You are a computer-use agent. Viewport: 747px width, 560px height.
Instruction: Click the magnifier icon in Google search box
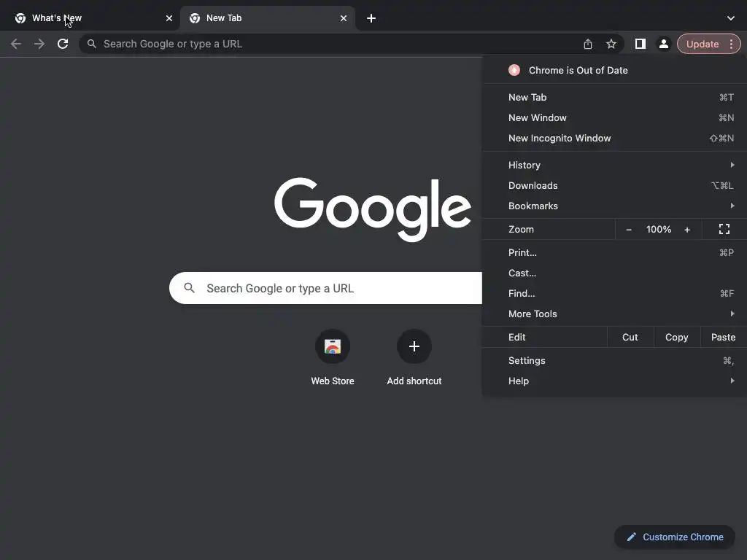point(189,287)
